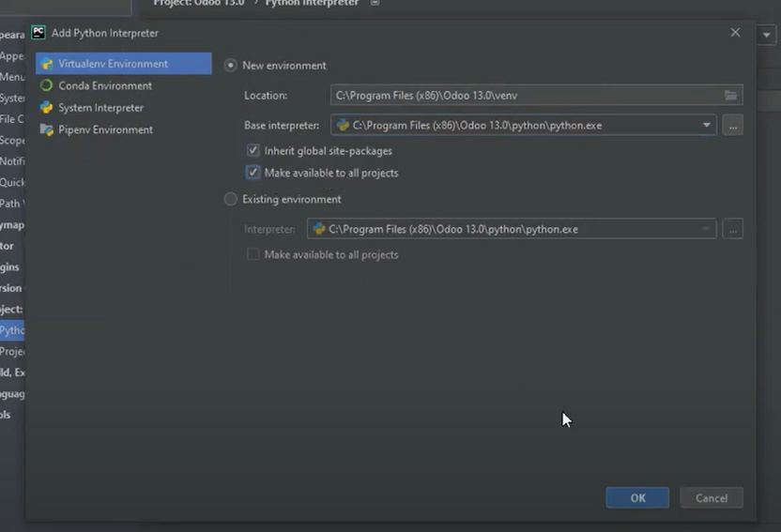The height and width of the screenshot is (532, 781).
Task: Click the Python Interpreter breadcrumb in Settings
Action: pos(312,3)
